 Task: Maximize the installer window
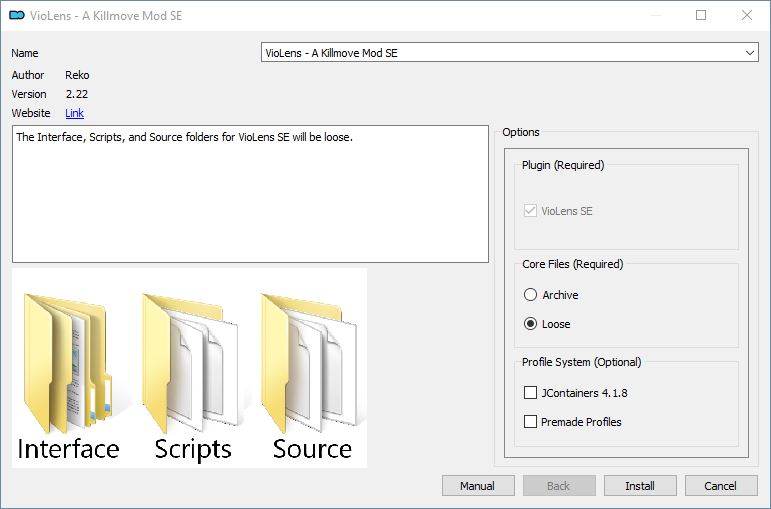[701, 15]
